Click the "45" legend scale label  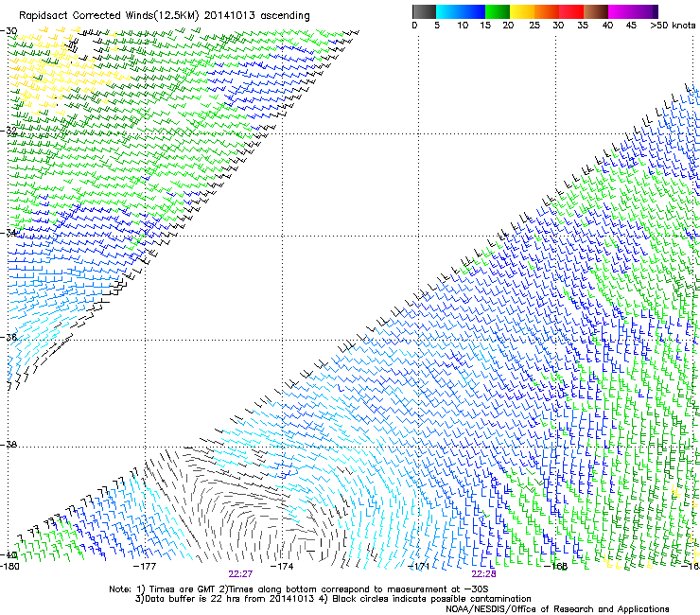(631, 26)
